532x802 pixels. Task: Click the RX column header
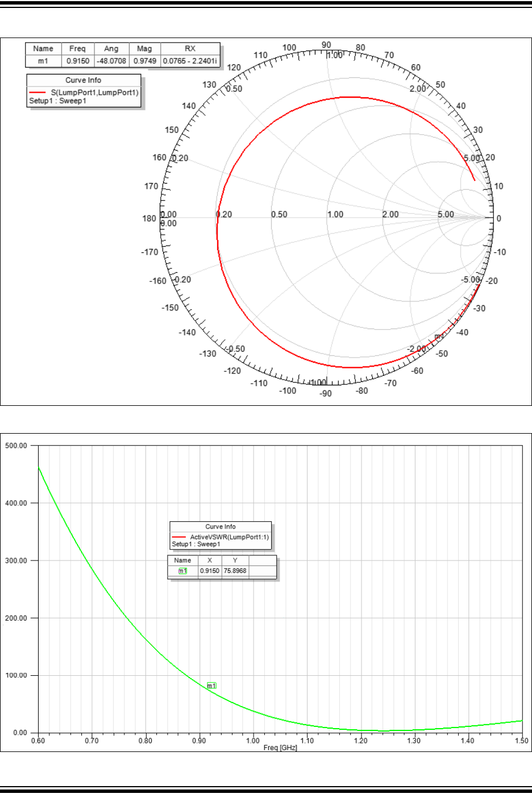(x=190, y=49)
